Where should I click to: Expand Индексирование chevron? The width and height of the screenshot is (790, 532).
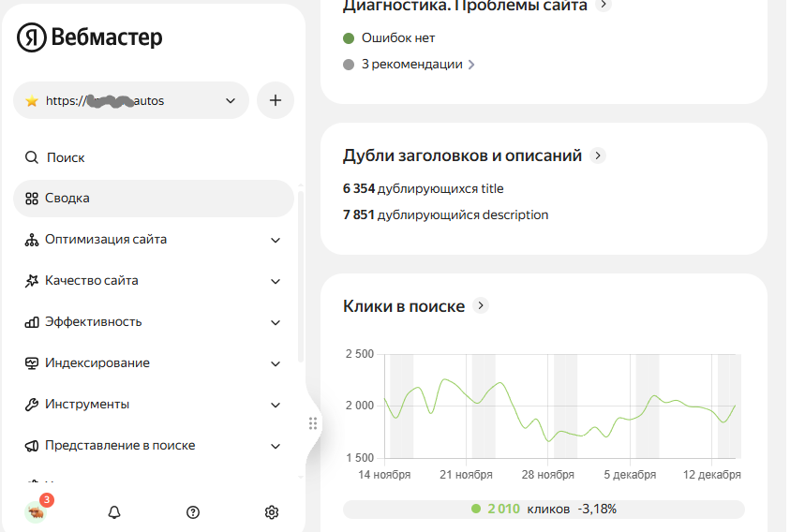tap(276, 364)
